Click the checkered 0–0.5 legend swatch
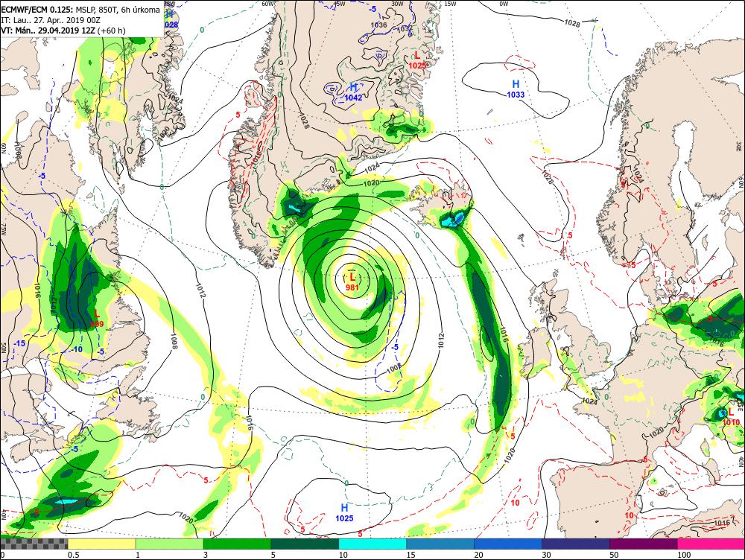 click(34, 544)
